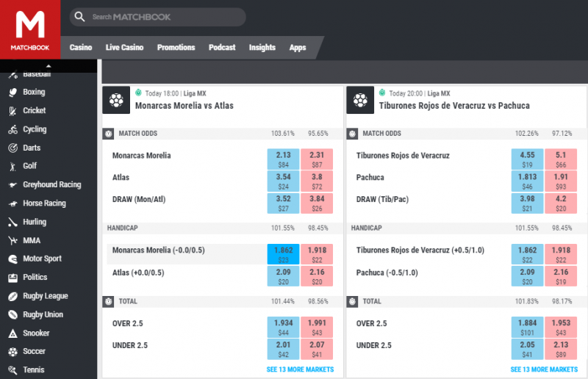
Task: Select the Boxing glove icon in sidebar
Action: click(12, 93)
